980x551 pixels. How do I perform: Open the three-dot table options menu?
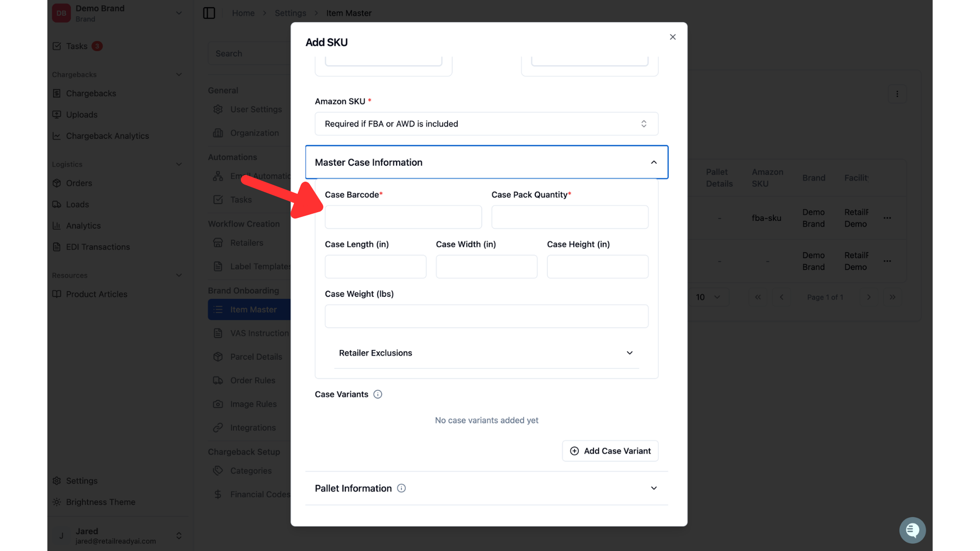coord(897,94)
